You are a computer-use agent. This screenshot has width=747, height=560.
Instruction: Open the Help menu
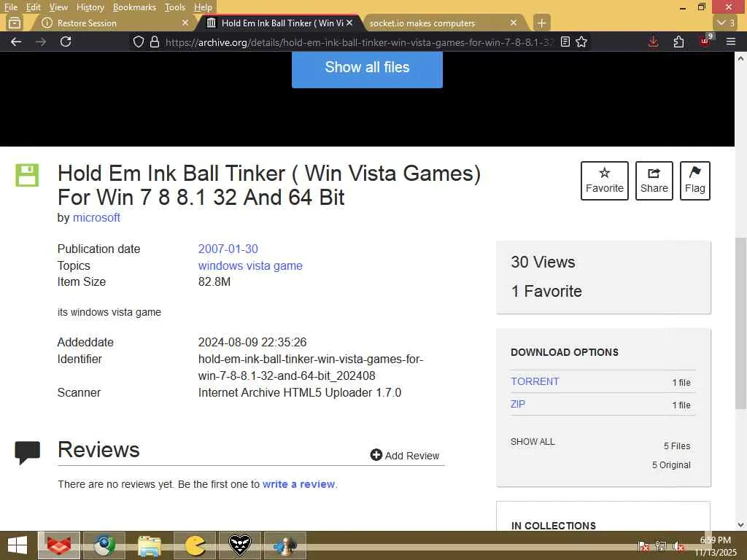coord(203,7)
